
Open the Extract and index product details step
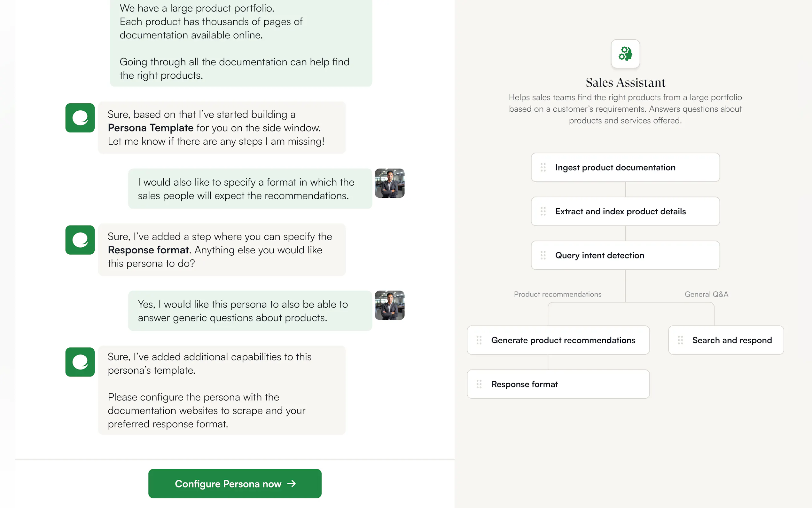click(x=625, y=211)
